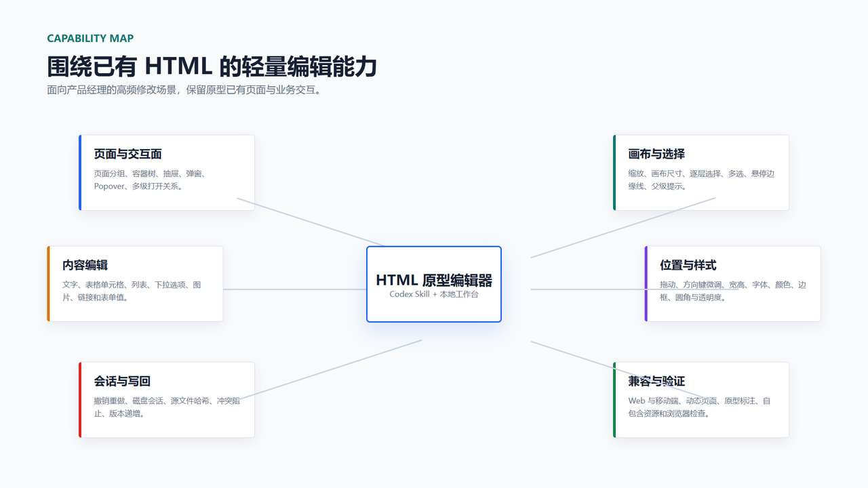Click the blue accent bar of 页面与交互面
868x488 pixels.
click(80, 172)
